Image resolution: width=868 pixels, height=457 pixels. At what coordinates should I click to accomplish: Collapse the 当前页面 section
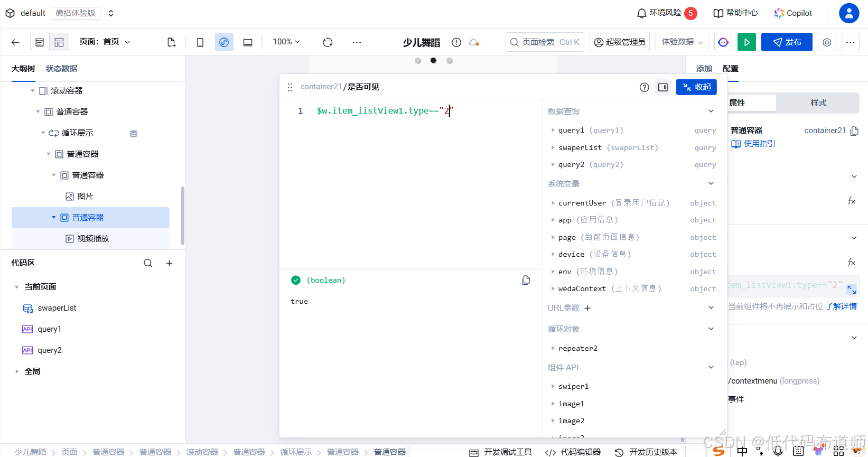click(17, 287)
